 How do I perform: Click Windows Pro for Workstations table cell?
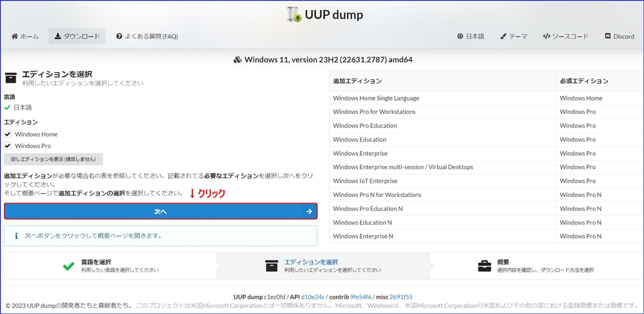[x=443, y=112]
